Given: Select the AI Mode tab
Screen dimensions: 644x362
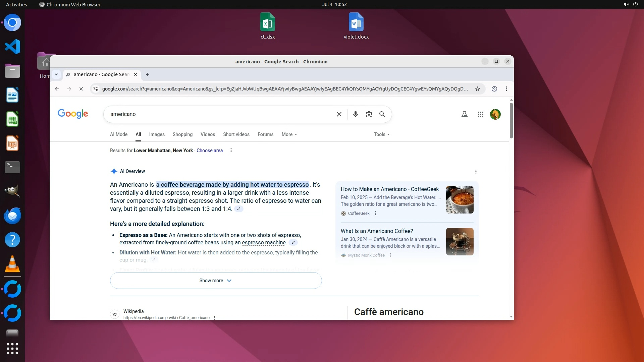Looking at the screenshot, I should (x=119, y=134).
